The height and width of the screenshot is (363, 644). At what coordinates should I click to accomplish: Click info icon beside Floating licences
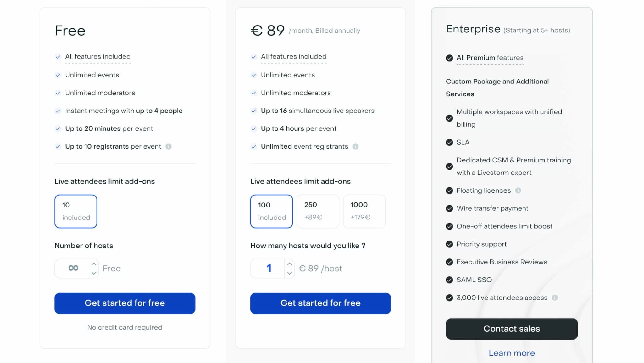[x=518, y=190]
